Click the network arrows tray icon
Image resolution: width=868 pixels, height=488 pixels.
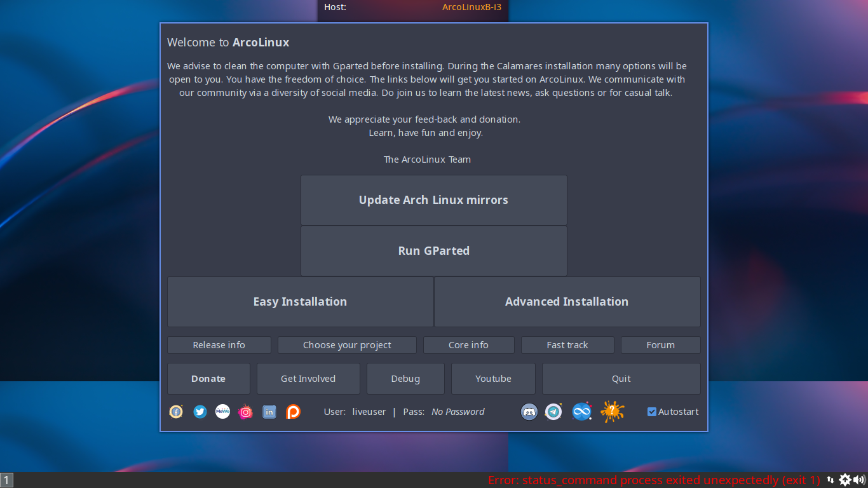(x=831, y=480)
